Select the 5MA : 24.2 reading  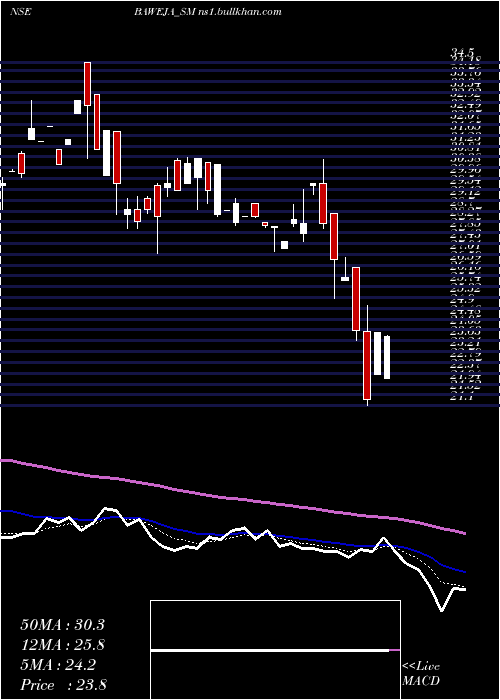click(58, 665)
